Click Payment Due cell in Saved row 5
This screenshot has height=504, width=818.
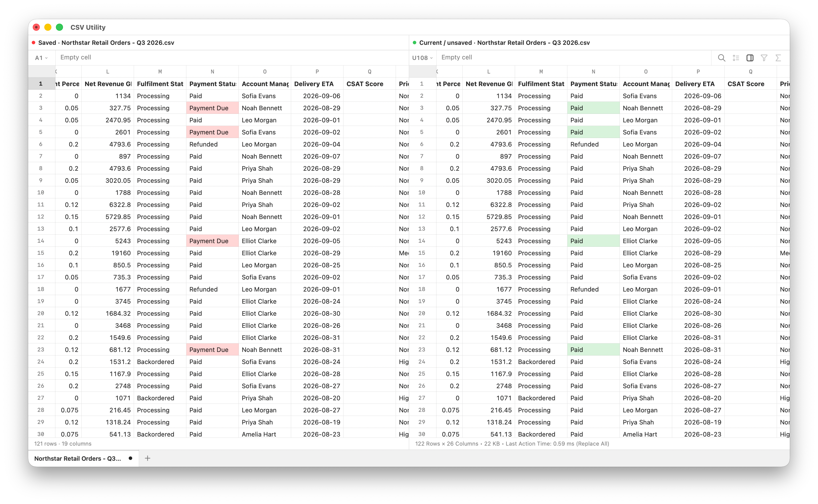click(x=212, y=132)
